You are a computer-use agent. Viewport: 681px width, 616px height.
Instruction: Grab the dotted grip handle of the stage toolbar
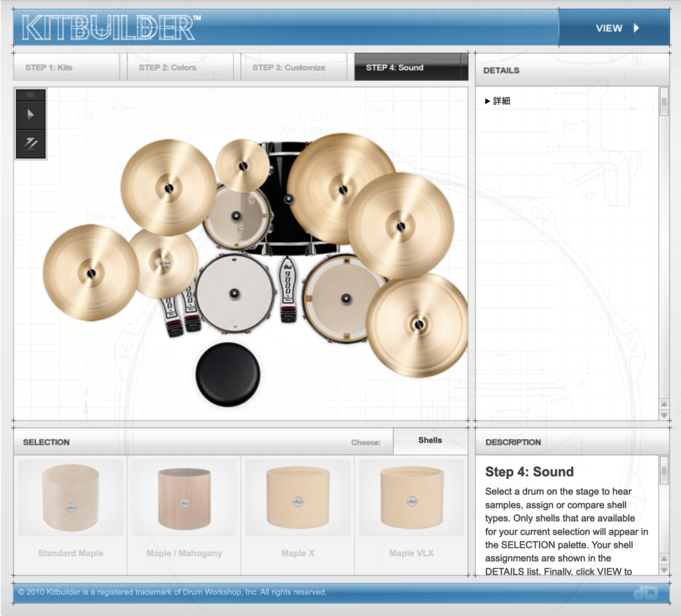coord(30,95)
